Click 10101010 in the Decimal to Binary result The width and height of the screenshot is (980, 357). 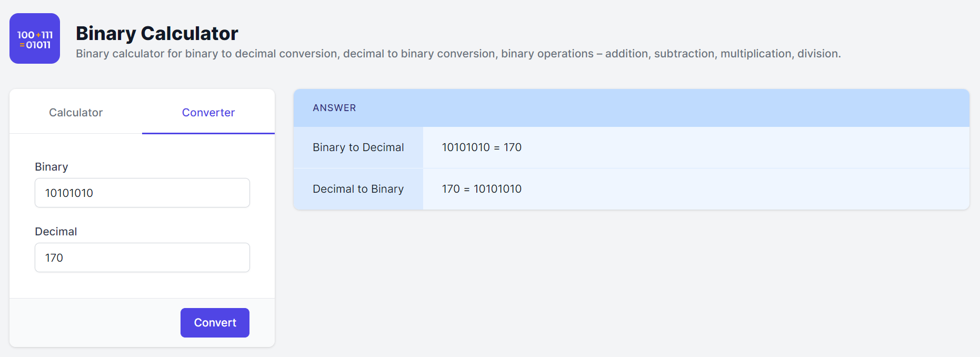pos(497,189)
